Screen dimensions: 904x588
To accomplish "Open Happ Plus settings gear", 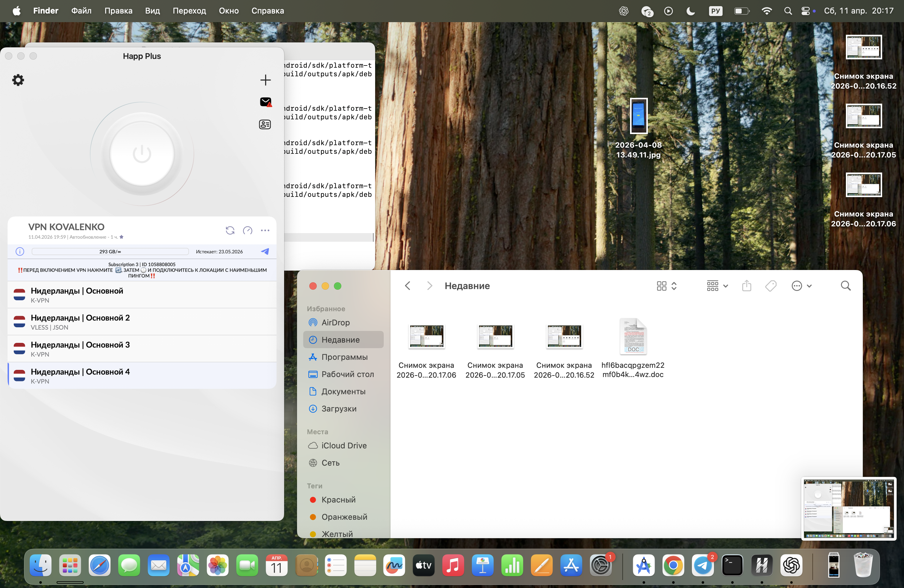I will 18,80.
